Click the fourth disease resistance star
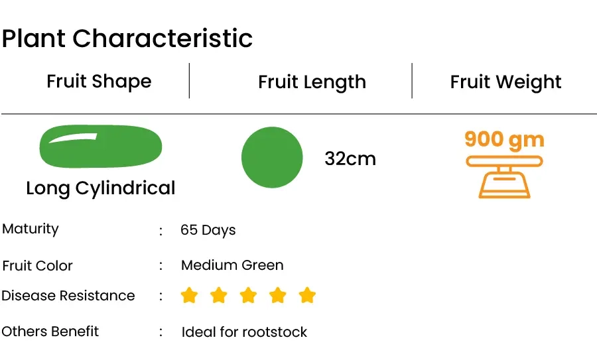Image resolution: width=597 pixels, height=364 pixels. (x=277, y=296)
